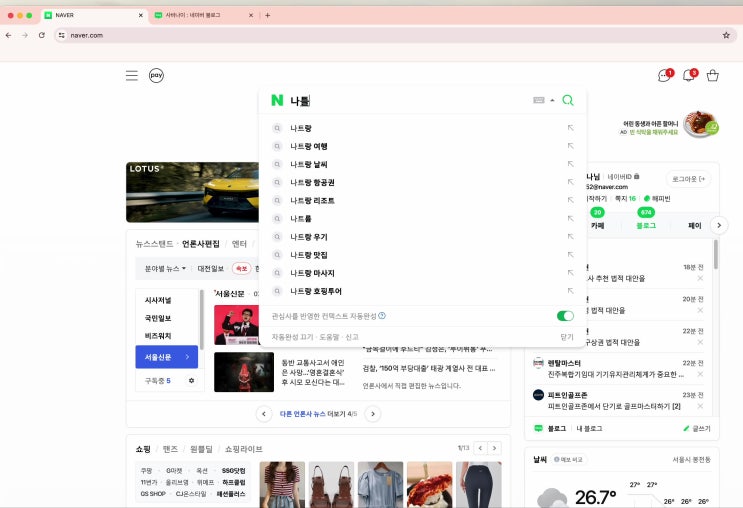The image size is (743, 508).
Task: Open the chat notifications icon
Action: pyautogui.click(x=663, y=76)
